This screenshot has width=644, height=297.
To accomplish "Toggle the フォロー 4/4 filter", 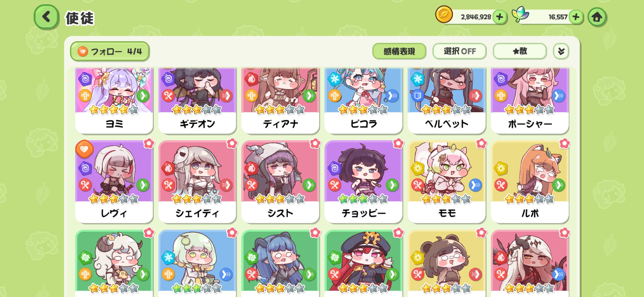I will coord(110,51).
